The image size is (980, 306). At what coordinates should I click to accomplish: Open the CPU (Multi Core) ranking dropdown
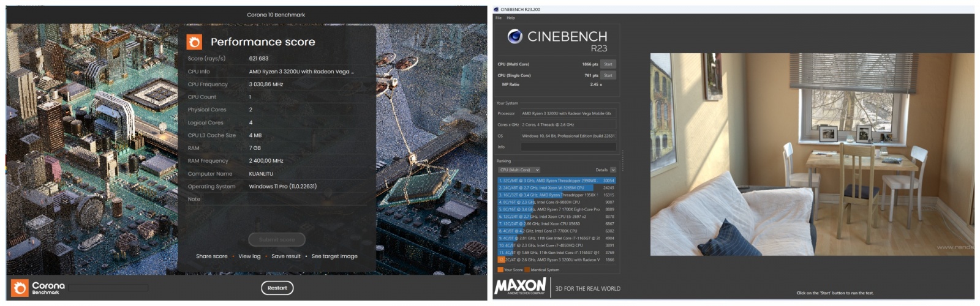519,170
